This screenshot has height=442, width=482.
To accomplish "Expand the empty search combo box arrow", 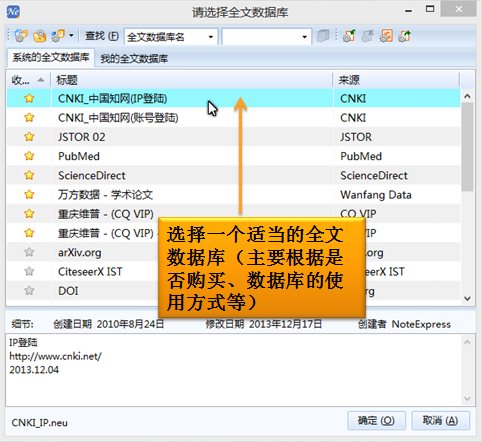I will point(304,37).
